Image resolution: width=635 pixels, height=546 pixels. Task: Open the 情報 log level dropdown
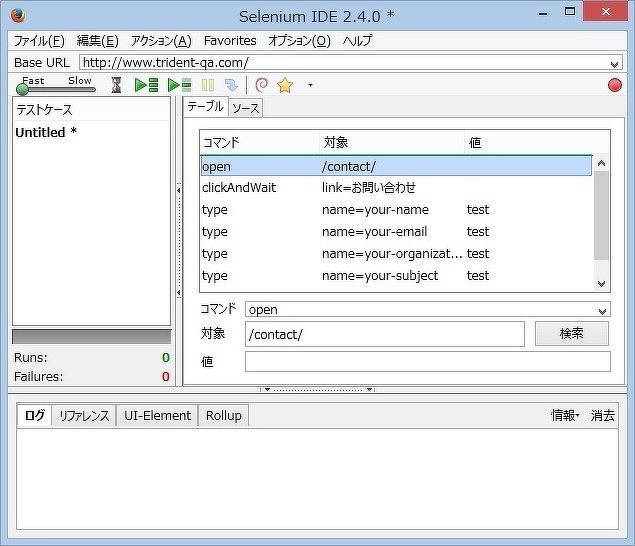565,415
